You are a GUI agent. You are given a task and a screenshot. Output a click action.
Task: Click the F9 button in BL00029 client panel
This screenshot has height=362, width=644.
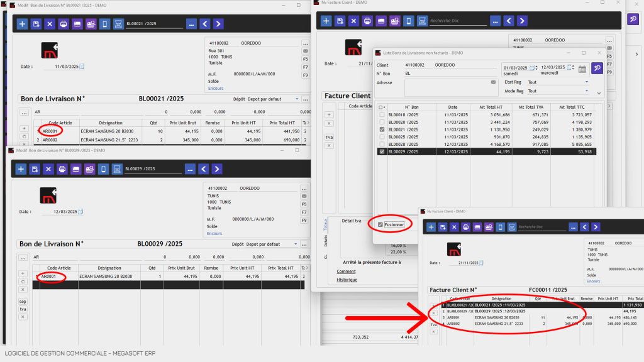tap(304, 221)
